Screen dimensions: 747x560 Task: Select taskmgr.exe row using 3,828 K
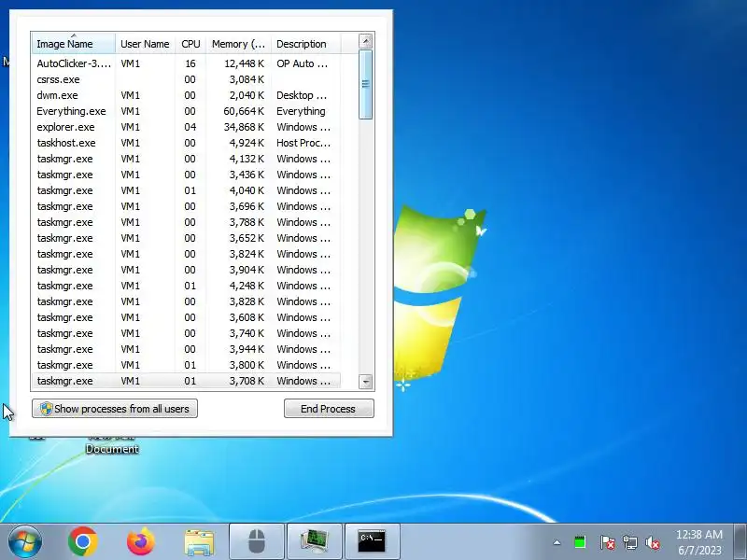[186, 301]
